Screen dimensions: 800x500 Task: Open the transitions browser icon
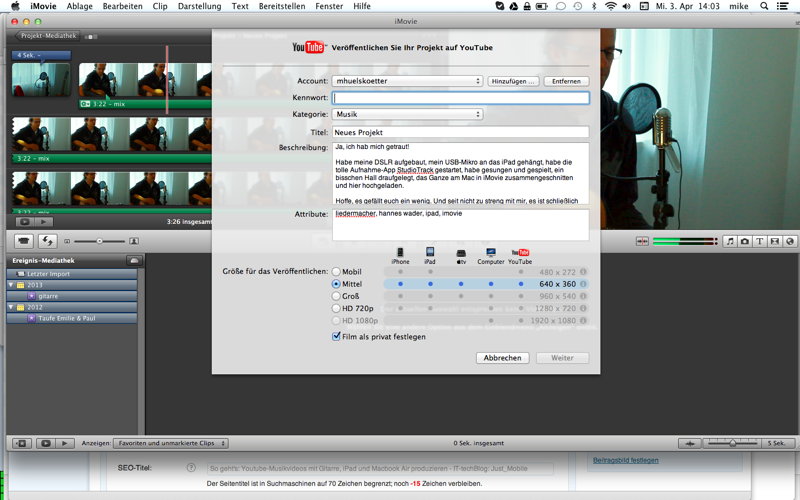tap(774, 241)
